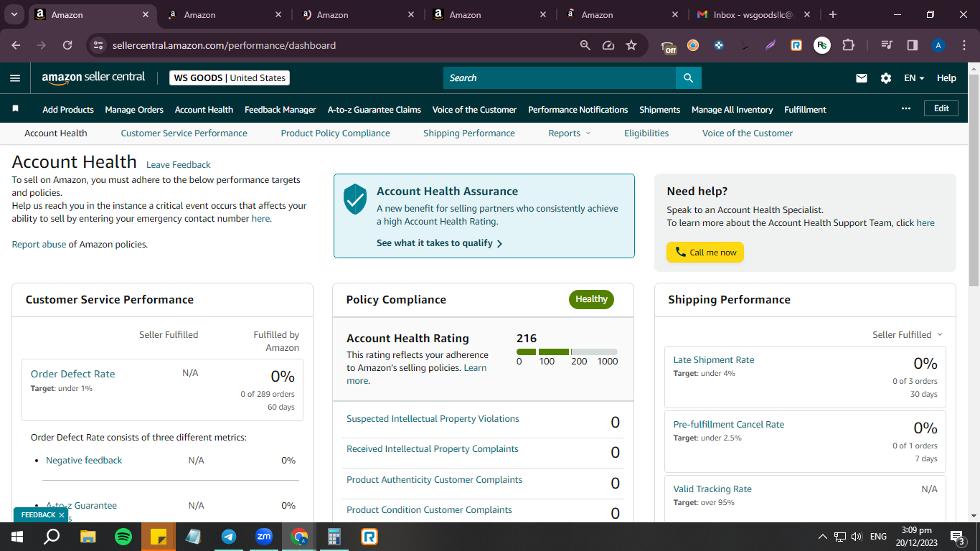Viewport: 980px width, 551px height.
Task: Open the Eligibilities tab
Action: point(646,133)
